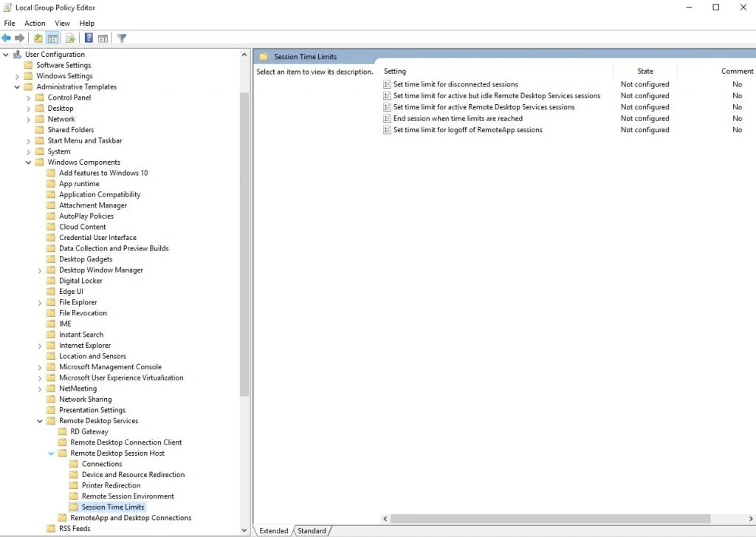Click the RD Gateway folder icon
The width and height of the screenshot is (756, 537).
(x=62, y=432)
